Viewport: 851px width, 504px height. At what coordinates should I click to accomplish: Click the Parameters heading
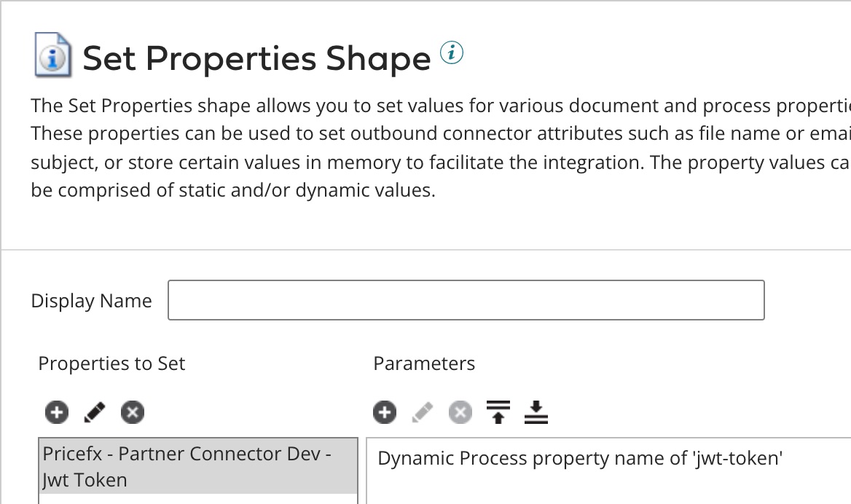424,363
